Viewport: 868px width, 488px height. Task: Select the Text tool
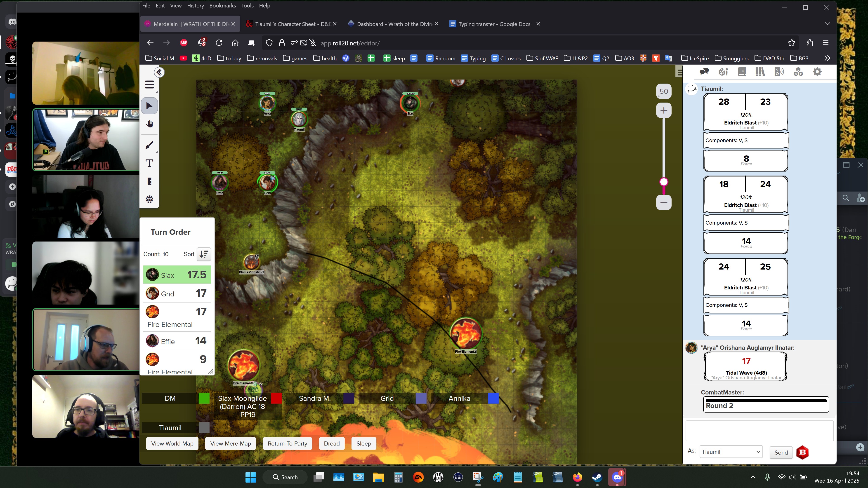(150, 163)
